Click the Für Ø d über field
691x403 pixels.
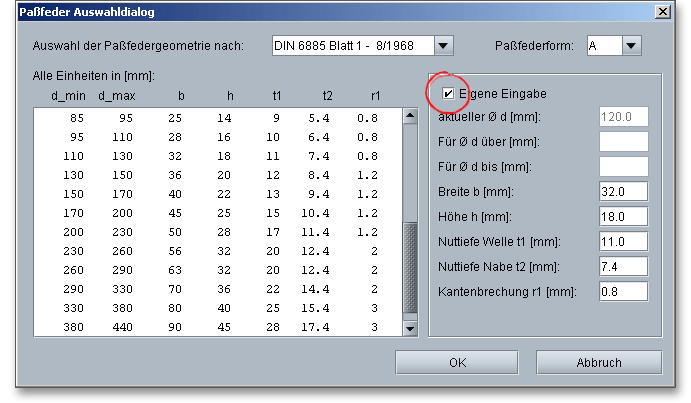point(623,141)
